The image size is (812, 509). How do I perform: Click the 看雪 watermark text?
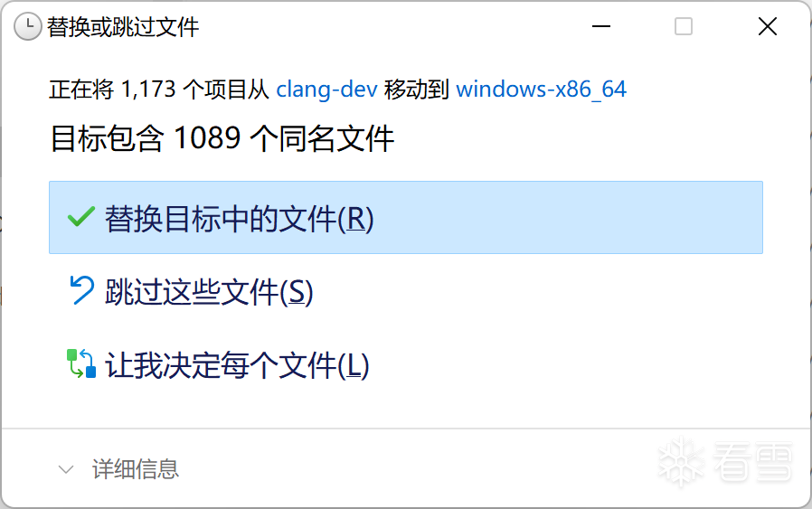pyautogui.click(x=752, y=461)
